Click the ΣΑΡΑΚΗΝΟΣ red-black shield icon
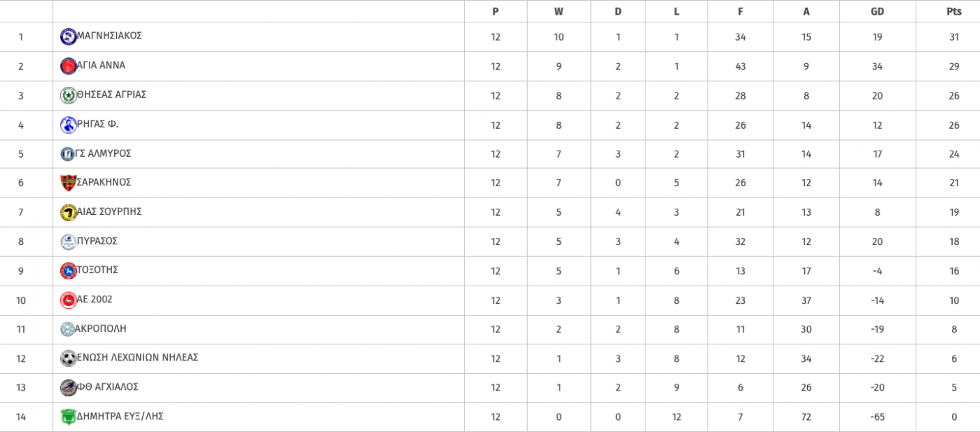The image size is (980, 432). (x=69, y=183)
